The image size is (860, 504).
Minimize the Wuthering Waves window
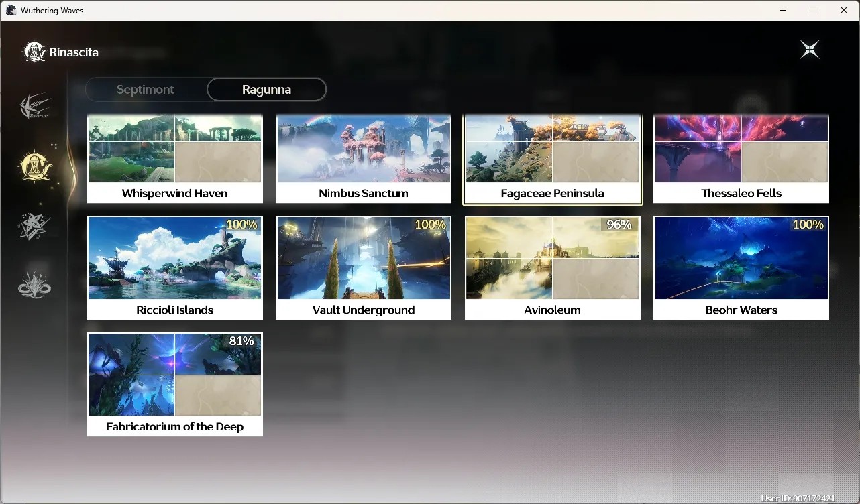click(x=783, y=10)
